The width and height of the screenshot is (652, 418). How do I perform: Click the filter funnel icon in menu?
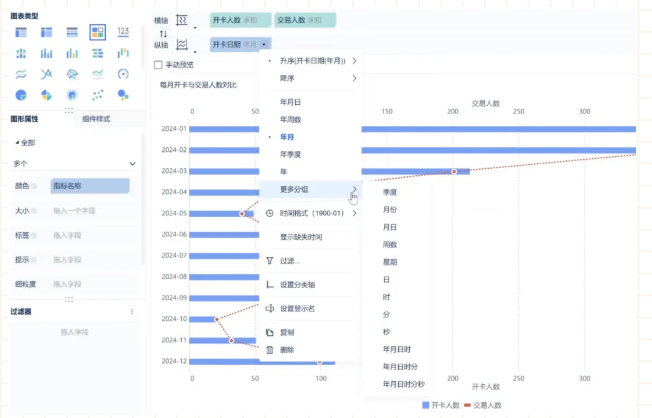(x=269, y=260)
